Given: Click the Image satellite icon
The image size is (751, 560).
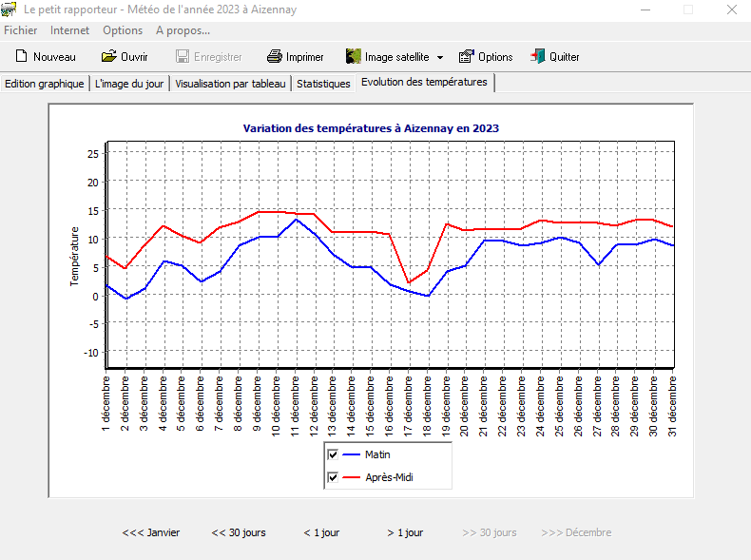Looking at the screenshot, I should (x=354, y=57).
